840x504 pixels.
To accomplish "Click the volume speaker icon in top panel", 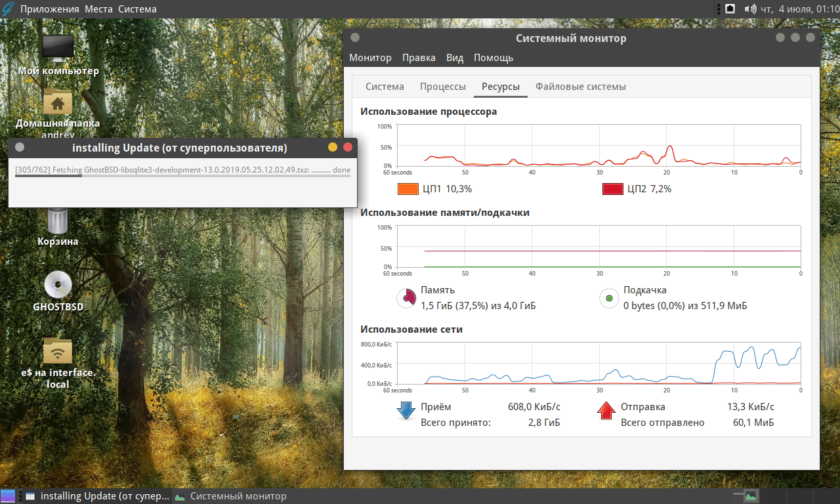I will [x=749, y=9].
